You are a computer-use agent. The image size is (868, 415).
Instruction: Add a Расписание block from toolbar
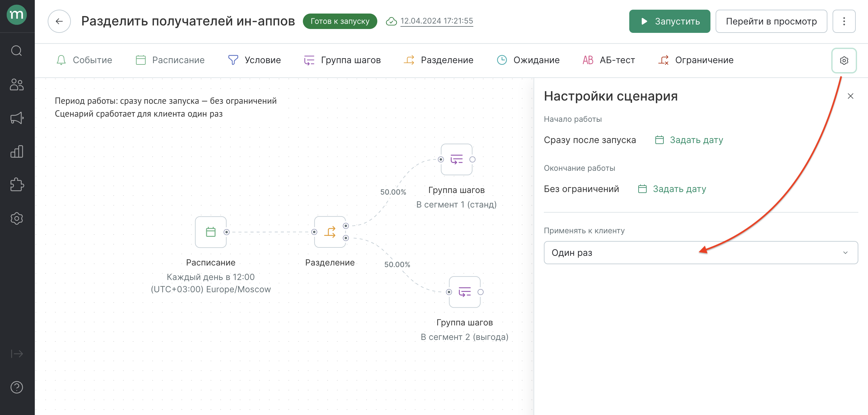(170, 60)
